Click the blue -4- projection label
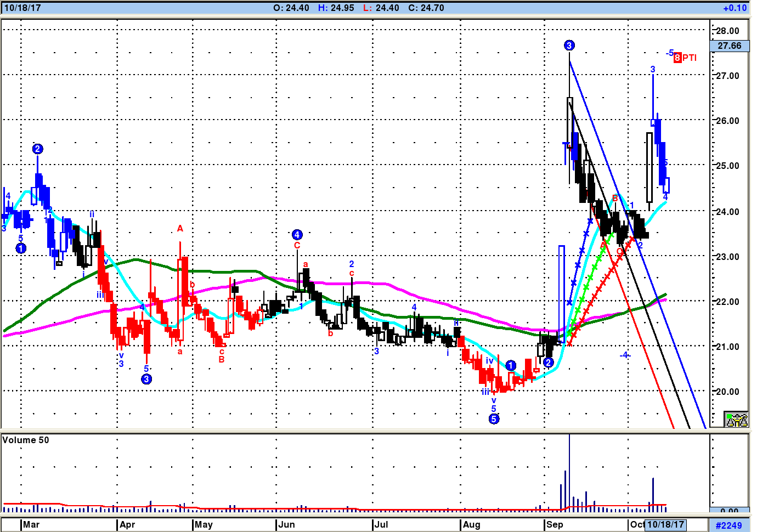 (625, 355)
